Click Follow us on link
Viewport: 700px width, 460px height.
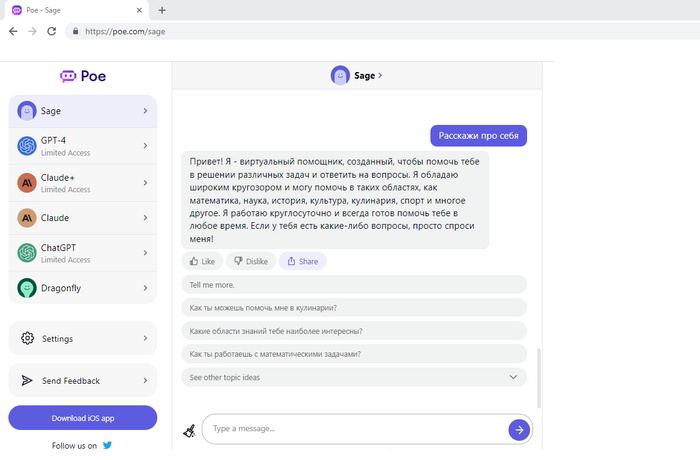[74, 446]
